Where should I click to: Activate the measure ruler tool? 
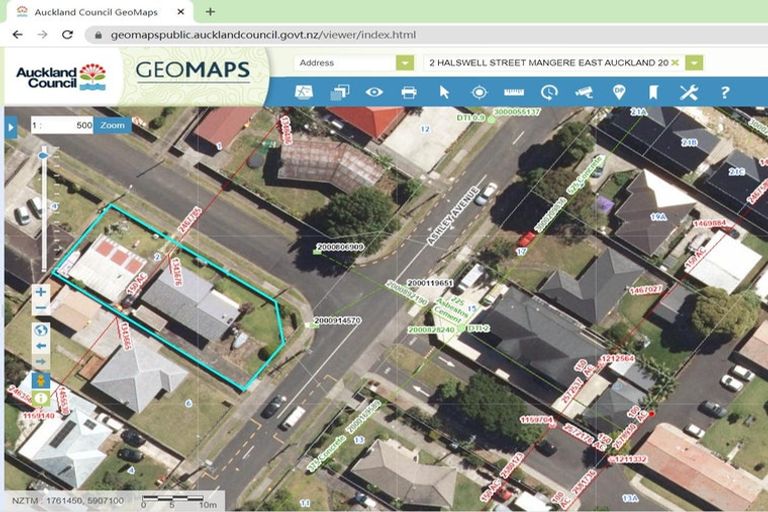pos(514,92)
